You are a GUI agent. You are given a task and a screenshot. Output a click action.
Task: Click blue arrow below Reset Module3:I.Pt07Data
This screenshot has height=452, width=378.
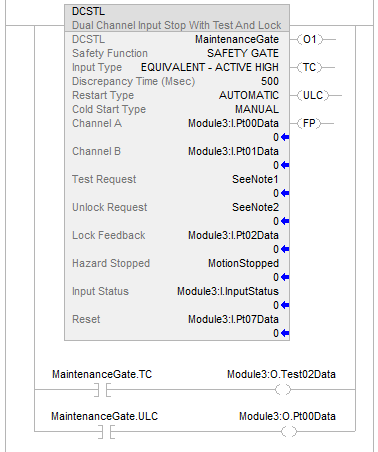[x=285, y=333]
